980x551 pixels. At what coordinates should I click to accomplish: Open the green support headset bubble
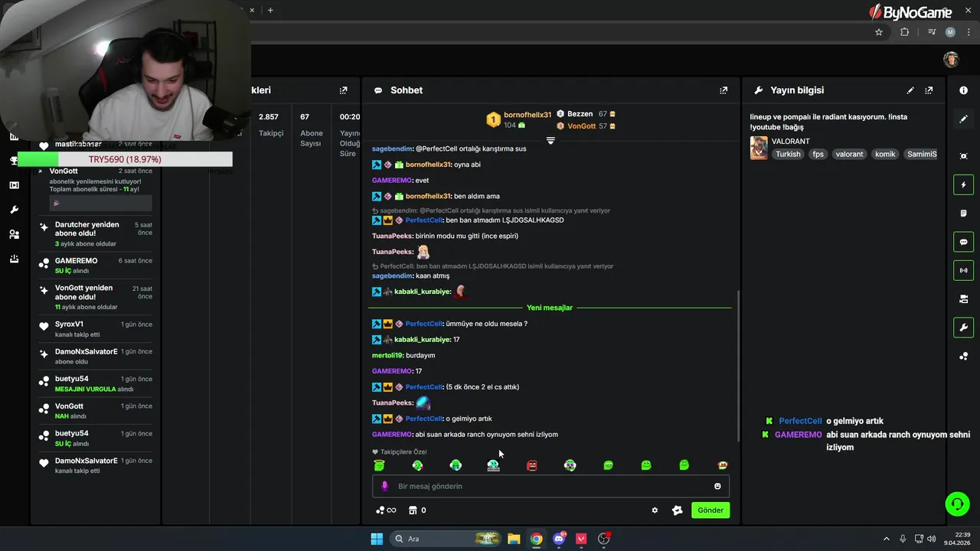click(x=957, y=504)
